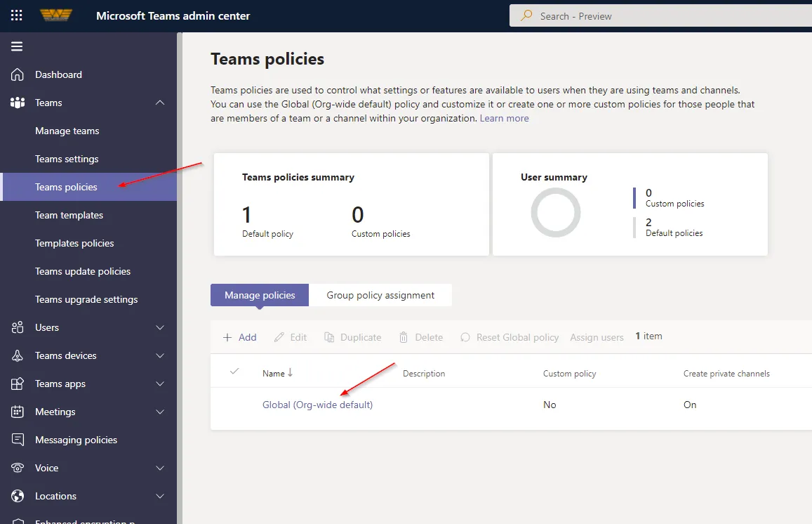Open Teams update policies page
812x524 pixels.
pos(83,271)
